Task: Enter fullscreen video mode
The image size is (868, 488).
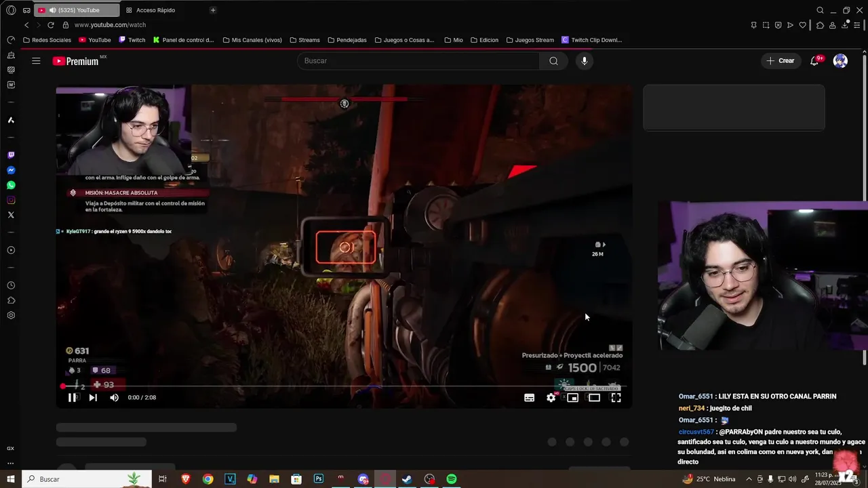Action: (616, 398)
